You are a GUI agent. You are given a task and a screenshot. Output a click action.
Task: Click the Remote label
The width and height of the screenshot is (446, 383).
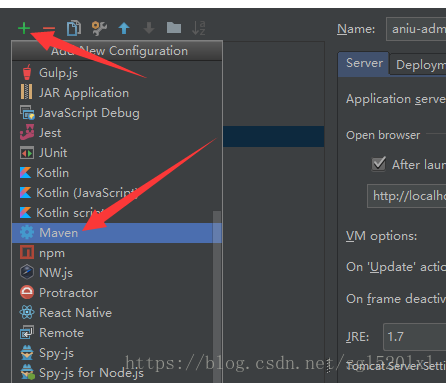[61, 333]
